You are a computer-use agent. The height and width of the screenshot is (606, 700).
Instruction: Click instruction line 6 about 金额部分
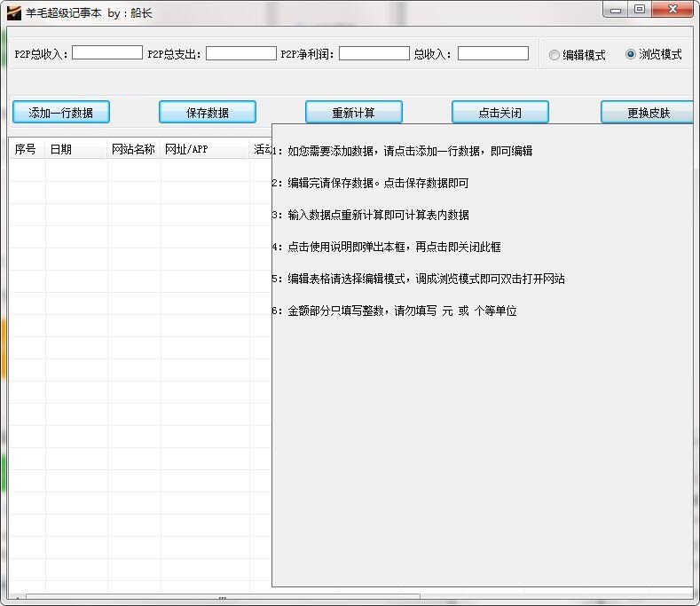click(x=395, y=311)
